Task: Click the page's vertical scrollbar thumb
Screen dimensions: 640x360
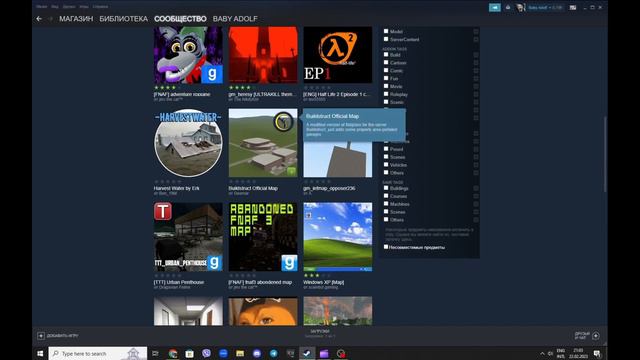Action: tap(605, 154)
